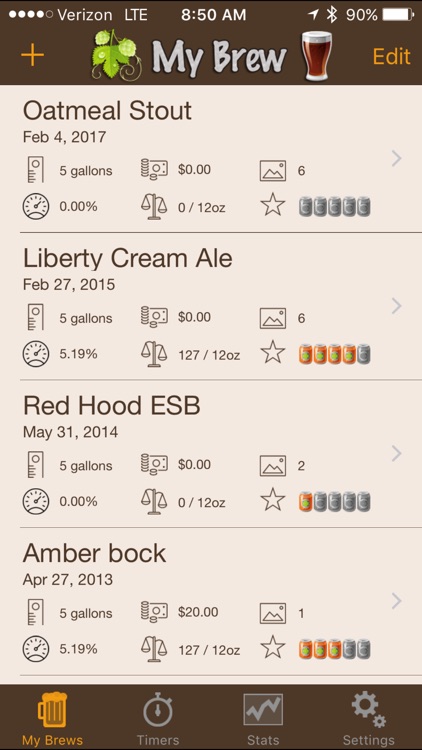This screenshot has width=422, height=750.
Task: Tap the plus icon to add brew
Action: [x=33, y=55]
